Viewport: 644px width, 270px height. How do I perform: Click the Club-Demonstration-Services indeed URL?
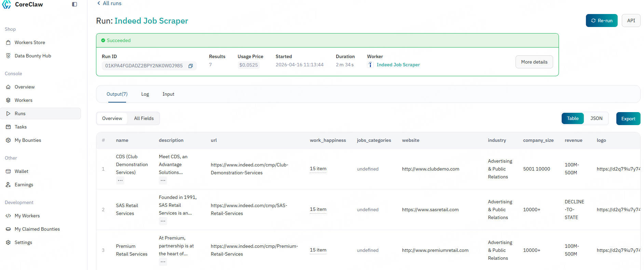[249, 169]
